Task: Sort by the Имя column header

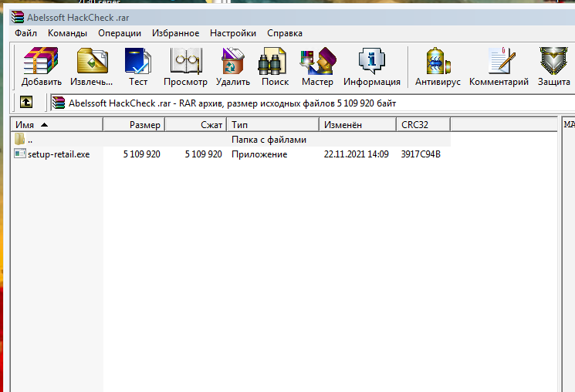Action: [x=57, y=125]
